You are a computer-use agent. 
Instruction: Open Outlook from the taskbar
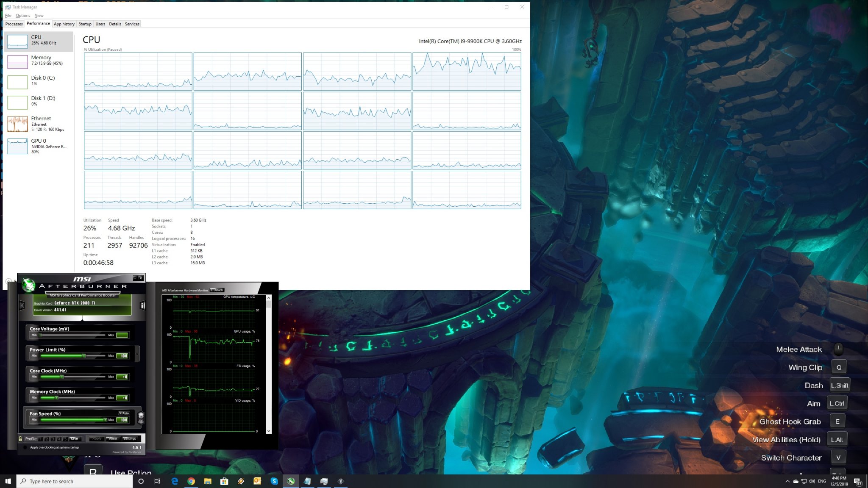(x=257, y=481)
